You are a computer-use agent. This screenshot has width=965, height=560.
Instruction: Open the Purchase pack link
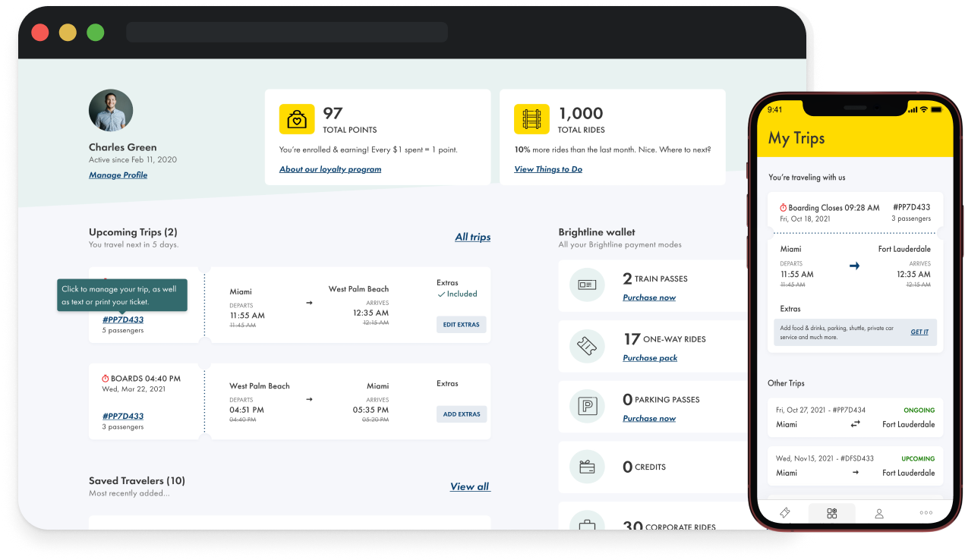650,358
